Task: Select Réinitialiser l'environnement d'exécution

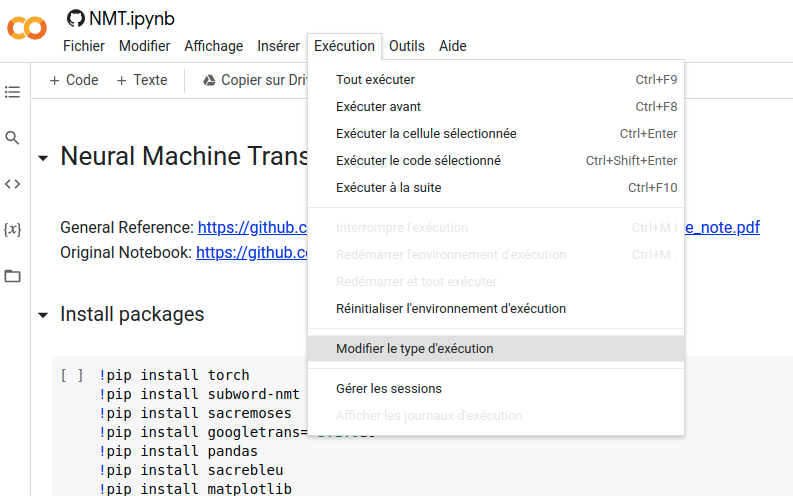Action: pos(496,308)
